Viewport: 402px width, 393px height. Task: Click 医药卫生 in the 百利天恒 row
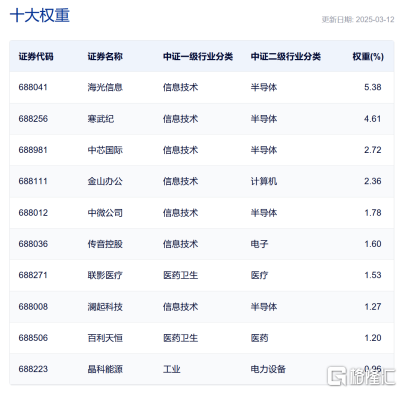pyautogui.click(x=180, y=338)
